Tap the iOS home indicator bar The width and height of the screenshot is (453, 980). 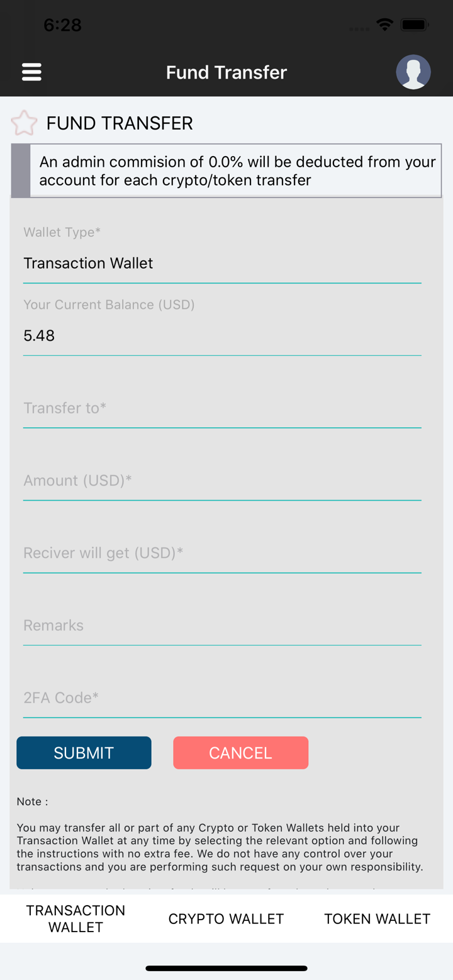(226, 968)
